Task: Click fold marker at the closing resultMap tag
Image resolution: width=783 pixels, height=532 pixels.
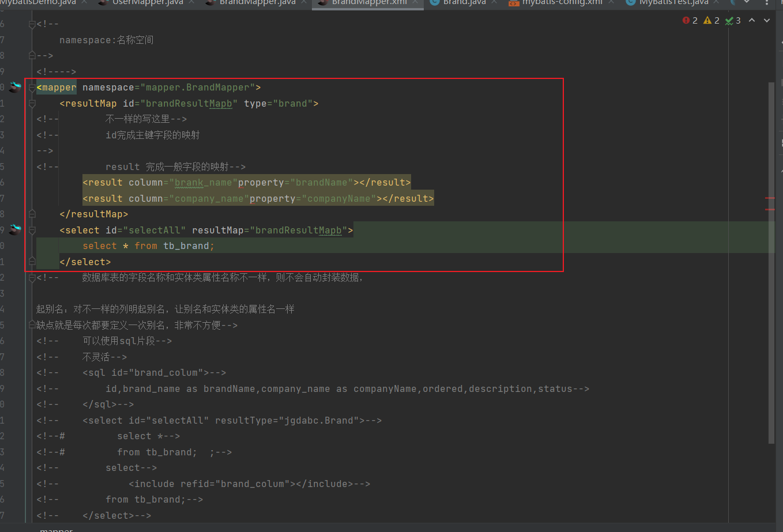Action: tap(32, 214)
